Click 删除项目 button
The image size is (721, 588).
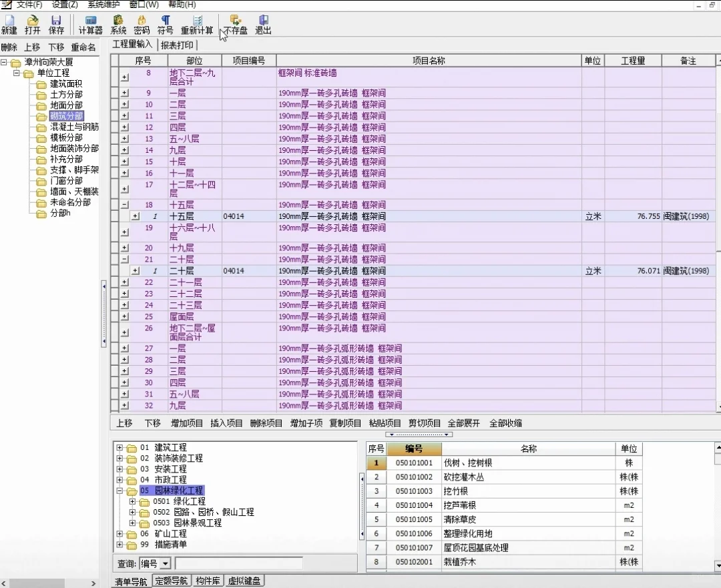266,423
